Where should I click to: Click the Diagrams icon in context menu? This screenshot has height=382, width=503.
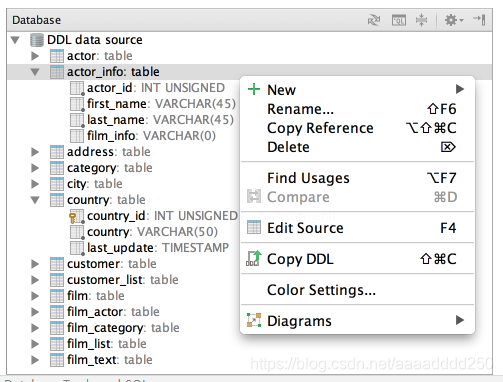[254, 320]
